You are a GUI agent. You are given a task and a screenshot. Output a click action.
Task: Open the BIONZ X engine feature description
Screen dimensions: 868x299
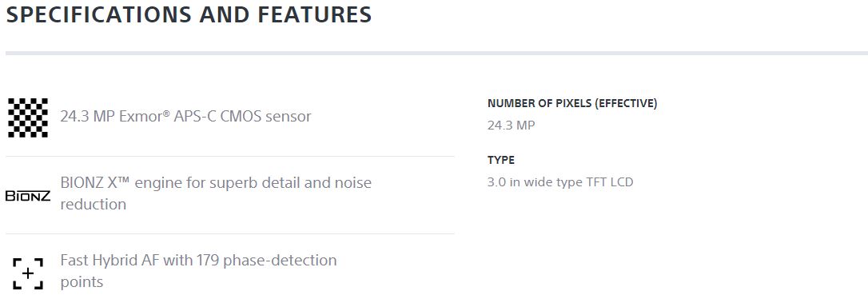[x=216, y=193]
